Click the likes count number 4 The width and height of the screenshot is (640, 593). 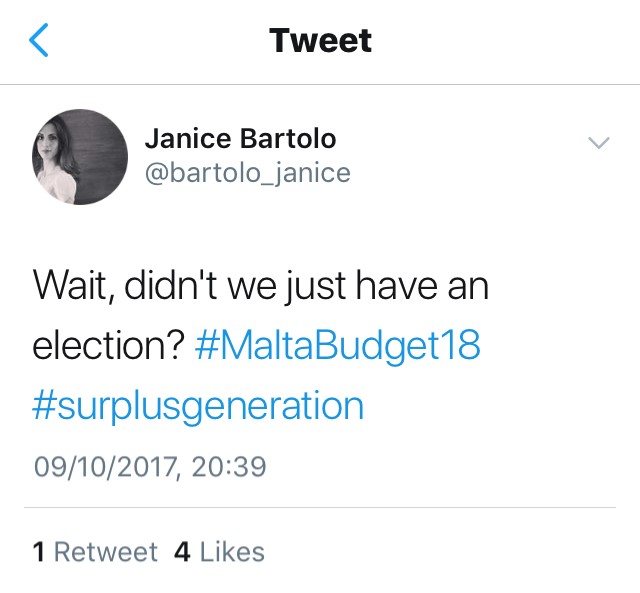coord(182,552)
